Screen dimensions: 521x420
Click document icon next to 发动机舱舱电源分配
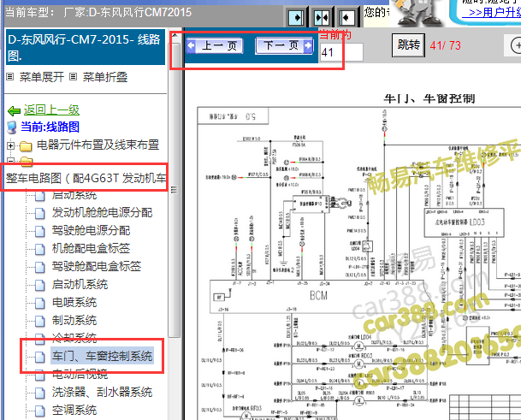point(40,213)
